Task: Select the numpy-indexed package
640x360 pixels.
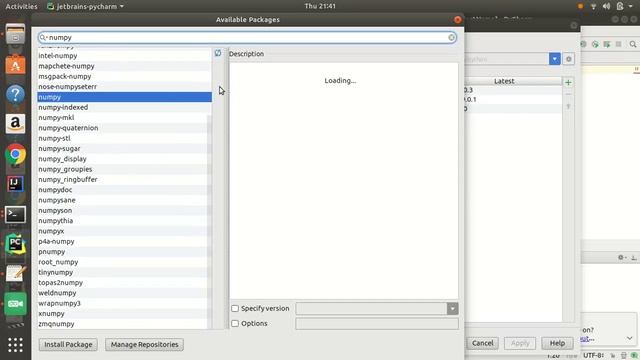Action: (124, 107)
